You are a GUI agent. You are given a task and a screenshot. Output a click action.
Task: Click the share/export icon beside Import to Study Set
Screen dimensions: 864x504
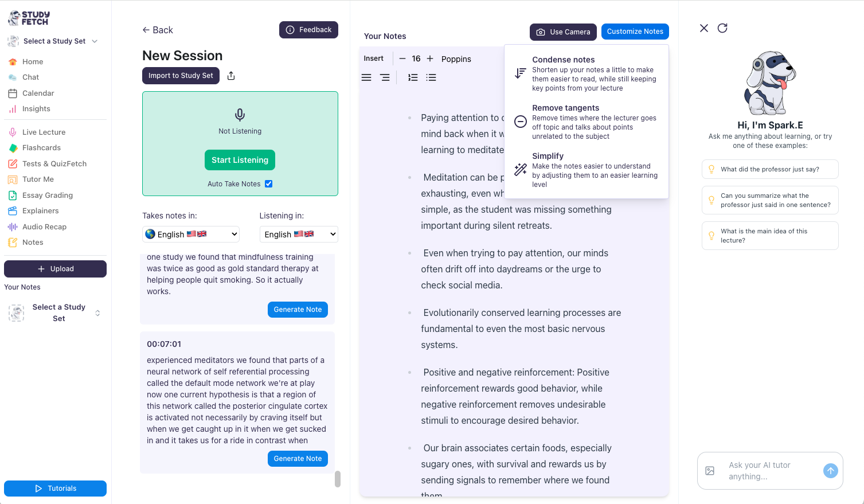pos(231,75)
